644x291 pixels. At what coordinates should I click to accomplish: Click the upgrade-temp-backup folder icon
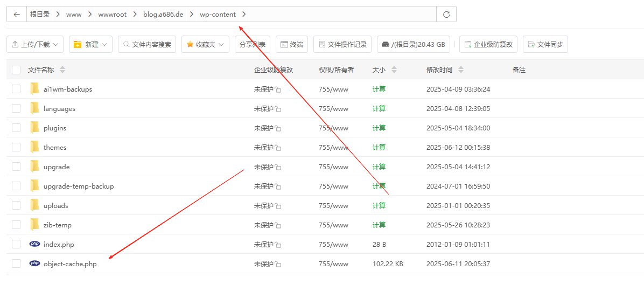coord(35,186)
